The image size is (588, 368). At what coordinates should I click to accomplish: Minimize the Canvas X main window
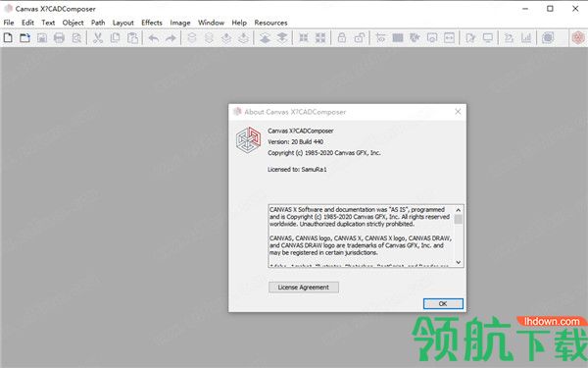pyautogui.click(x=525, y=9)
